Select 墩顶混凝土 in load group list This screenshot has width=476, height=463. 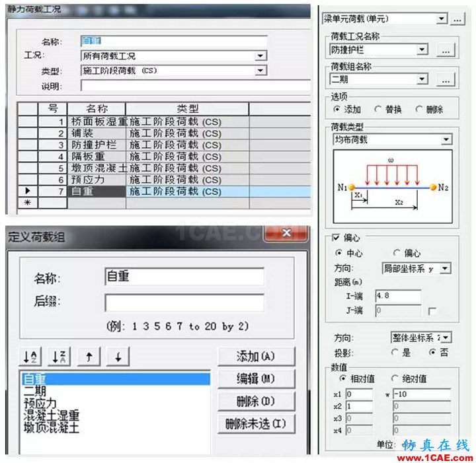[x=52, y=427]
